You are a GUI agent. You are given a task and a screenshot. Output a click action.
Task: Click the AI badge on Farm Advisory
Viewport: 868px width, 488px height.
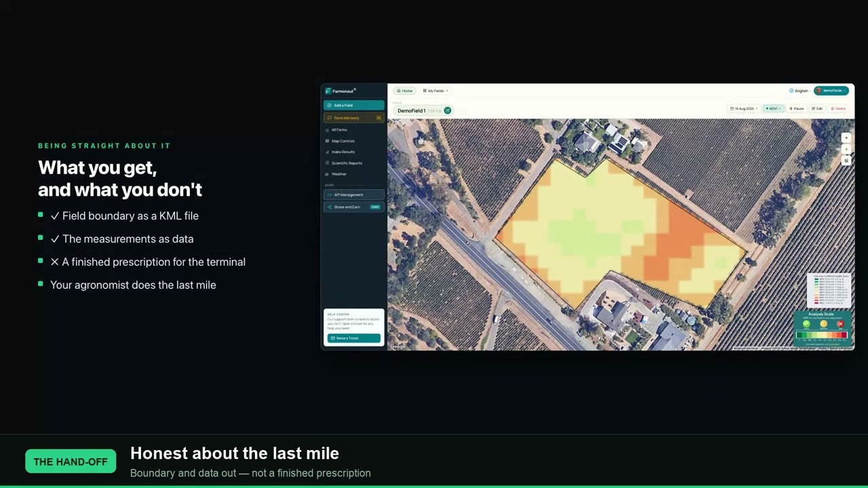(378, 118)
